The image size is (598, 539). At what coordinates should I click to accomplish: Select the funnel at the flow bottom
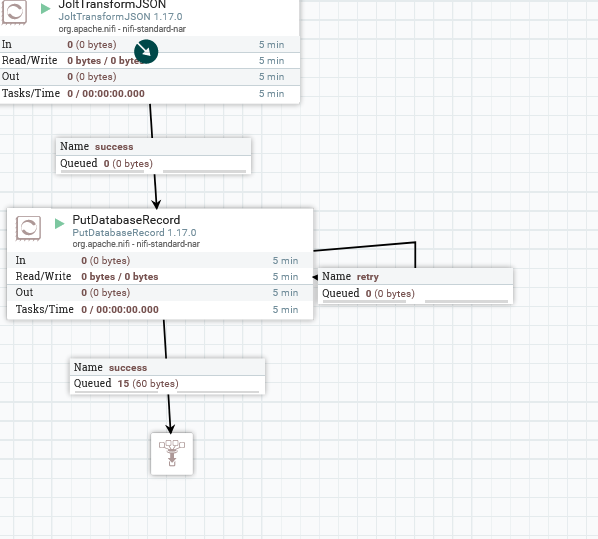(x=172, y=454)
